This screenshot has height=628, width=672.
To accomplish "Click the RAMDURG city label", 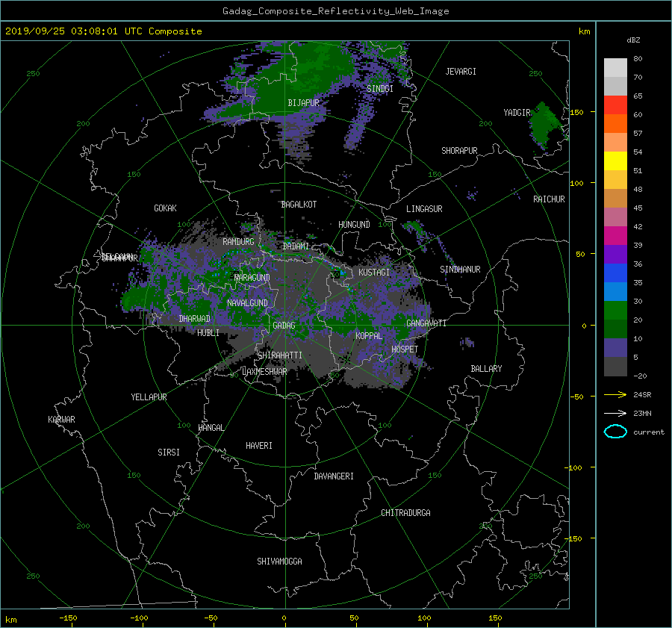I will click(238, 242).
